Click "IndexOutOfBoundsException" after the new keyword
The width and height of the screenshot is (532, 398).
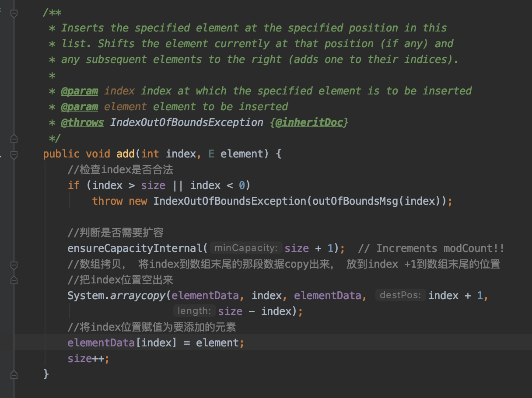[x=230, y=201]
